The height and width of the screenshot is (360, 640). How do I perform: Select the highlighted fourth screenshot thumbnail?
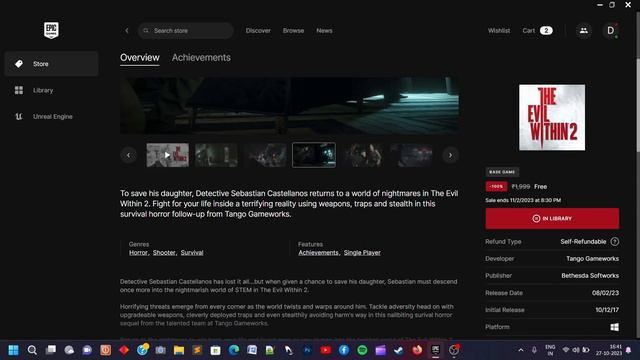314,155
